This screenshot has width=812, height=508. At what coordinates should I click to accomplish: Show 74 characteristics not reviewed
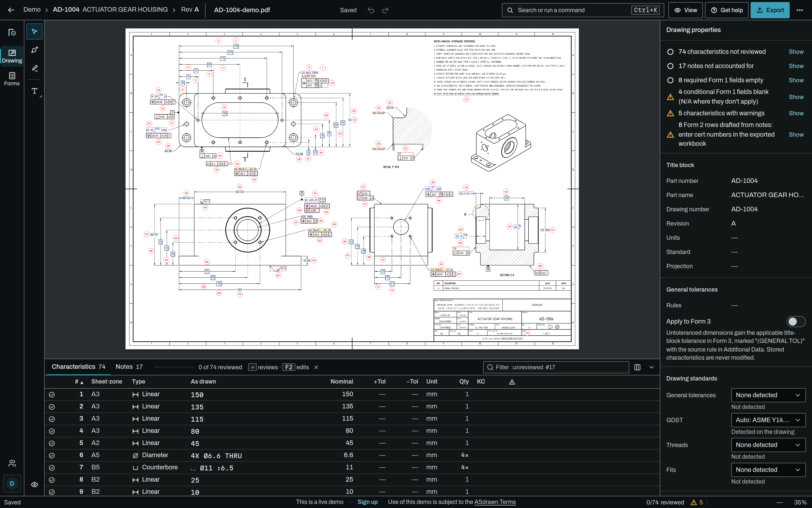(796, 52)
